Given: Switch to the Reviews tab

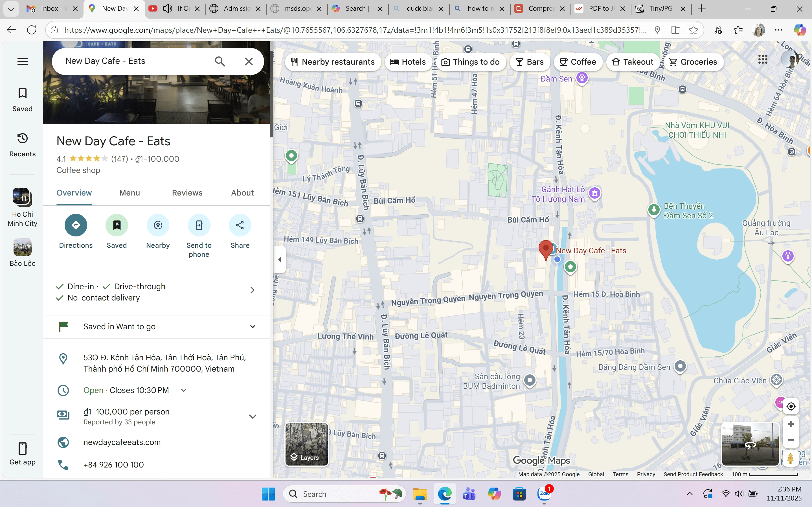Looking at the screenshot, I should pyautogui.click(x=187, y=193).
